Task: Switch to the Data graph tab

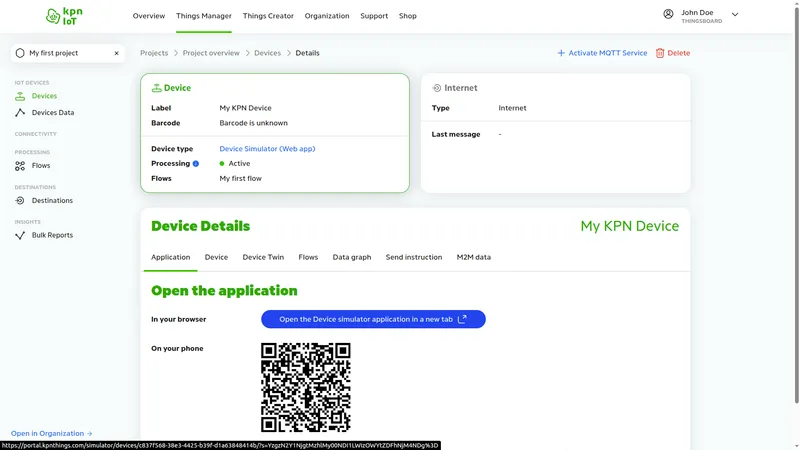Action: click(x=352, y=257)
